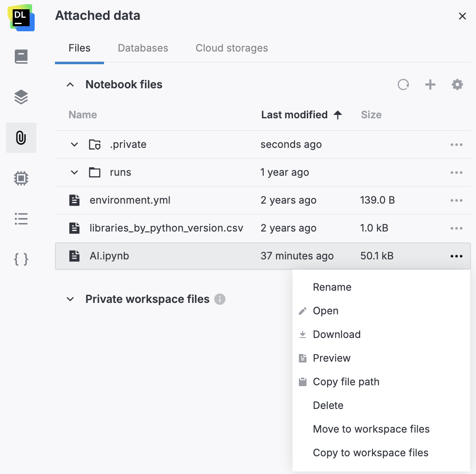Switch to the Databases tab
This screenshot has height=474, width=476.
143,48
